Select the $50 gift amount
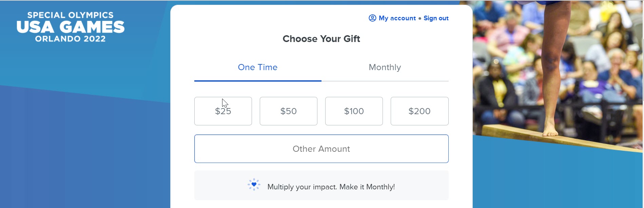This screenshot has width=644, height=208. coord(289,111)
